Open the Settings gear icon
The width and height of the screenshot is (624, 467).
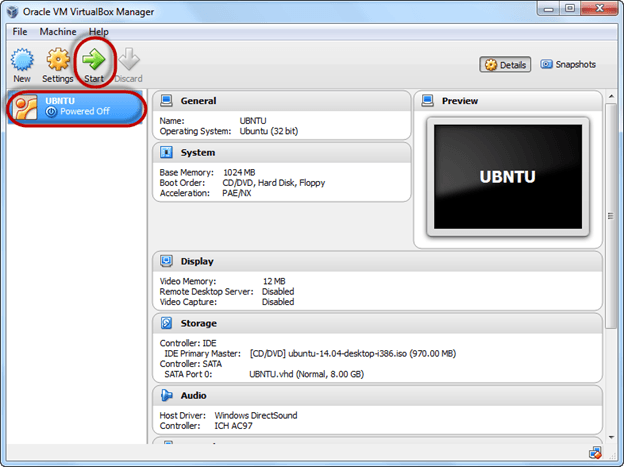pos(58,60)
